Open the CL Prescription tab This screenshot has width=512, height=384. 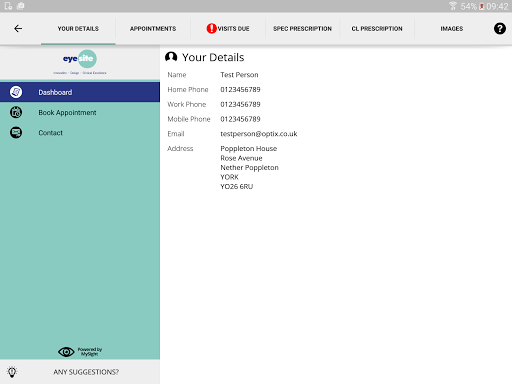[377, 29]
